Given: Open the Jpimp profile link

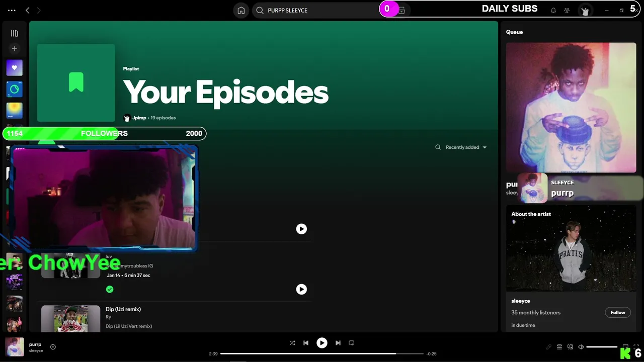Looking at the screenshot, I should [x=139, y=118].
